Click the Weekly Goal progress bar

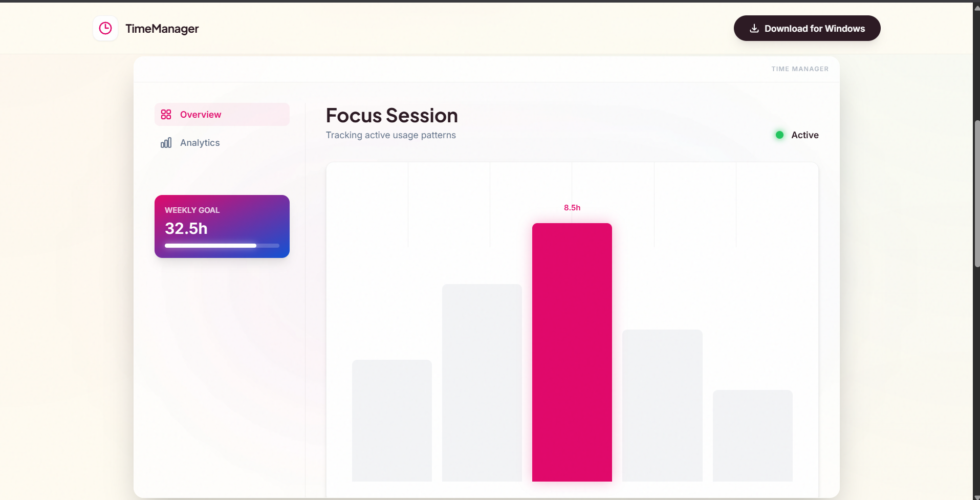[x=221, y=246]
